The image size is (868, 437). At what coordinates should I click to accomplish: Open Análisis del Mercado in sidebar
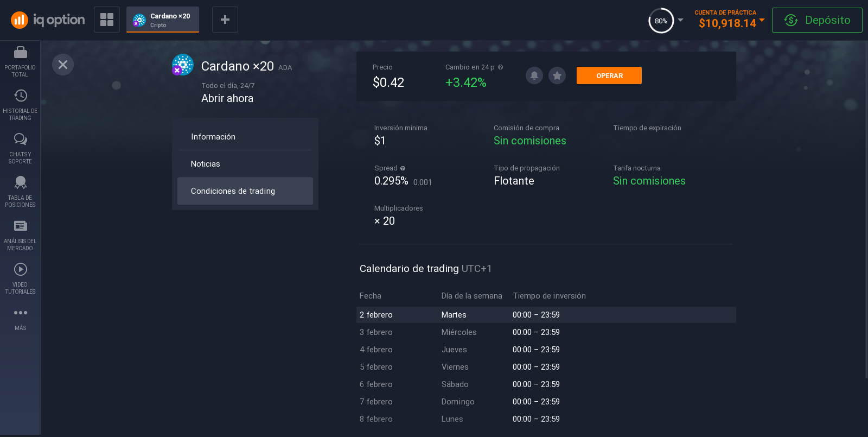[20, 236]
